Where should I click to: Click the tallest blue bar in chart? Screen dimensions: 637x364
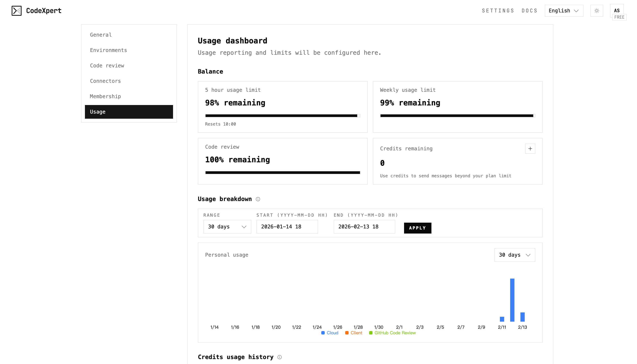512,300
